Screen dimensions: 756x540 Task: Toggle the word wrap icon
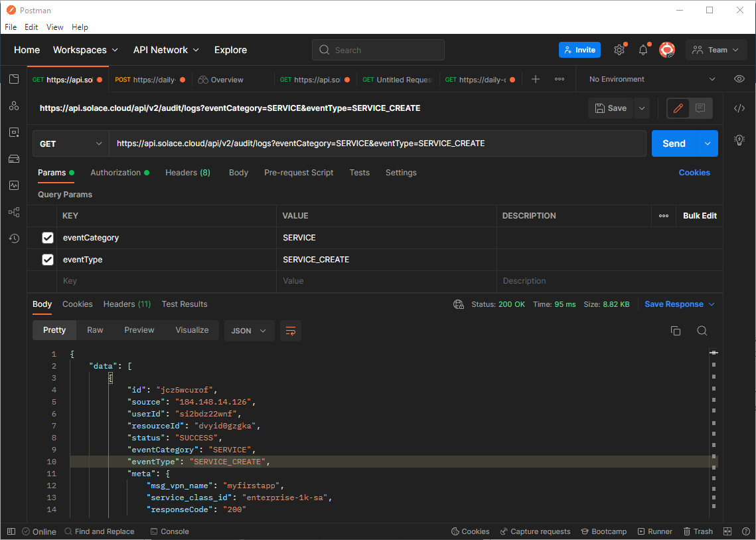click(x=290, y=331)
